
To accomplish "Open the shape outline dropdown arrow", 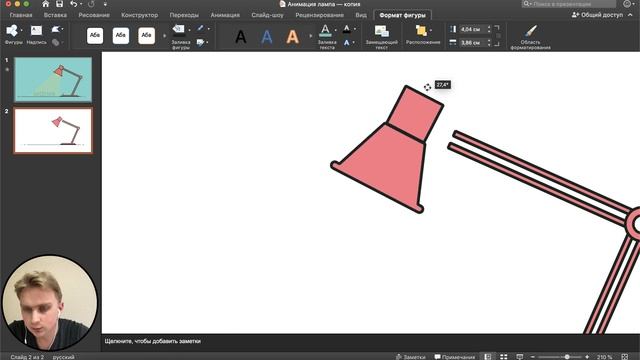I will point(209,29).
